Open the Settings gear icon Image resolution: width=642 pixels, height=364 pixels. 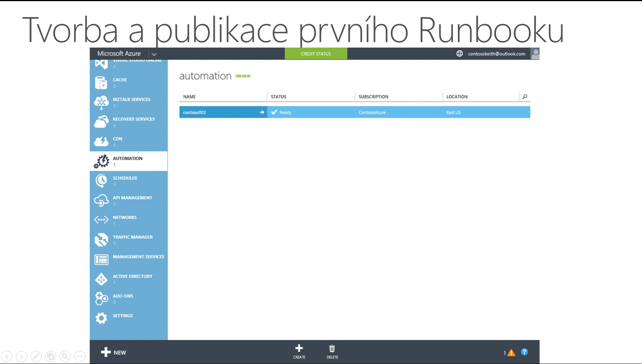tap(101, 318)
